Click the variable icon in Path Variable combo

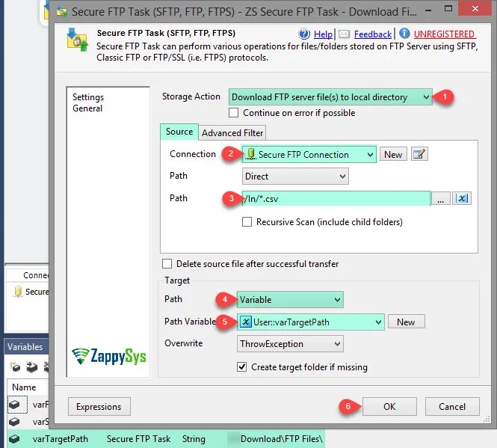(x=245, y=322)
